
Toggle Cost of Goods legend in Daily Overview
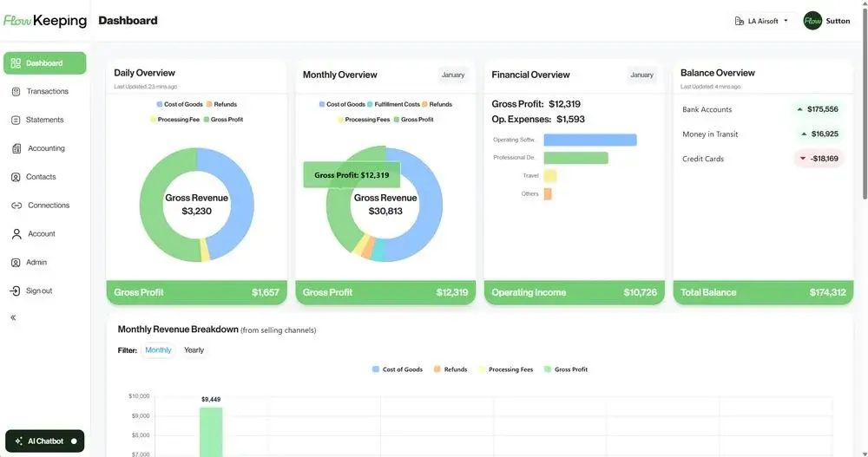tap(180, 104)
